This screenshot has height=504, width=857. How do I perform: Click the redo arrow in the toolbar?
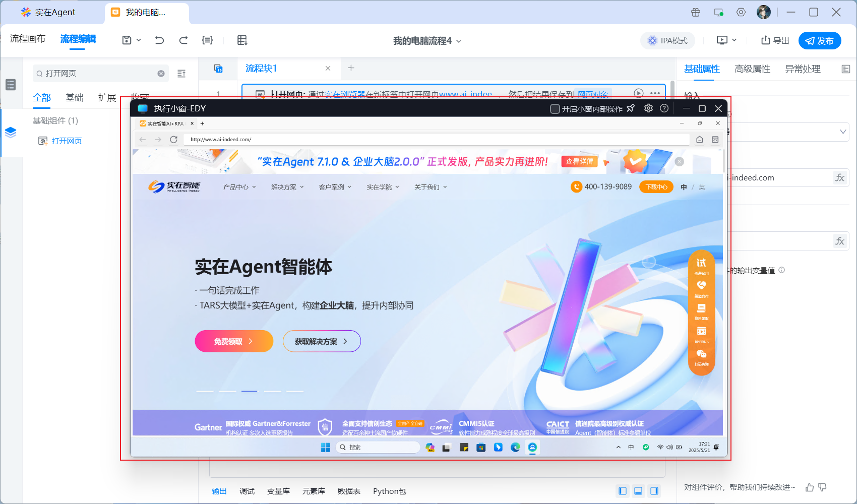click(x=183, y=40)
